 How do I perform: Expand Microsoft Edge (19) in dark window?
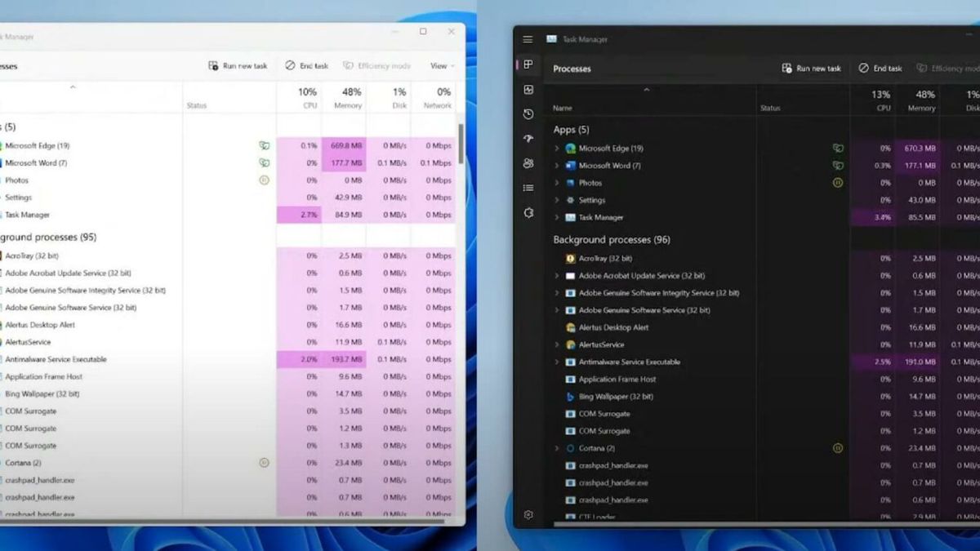click(557, 149)
